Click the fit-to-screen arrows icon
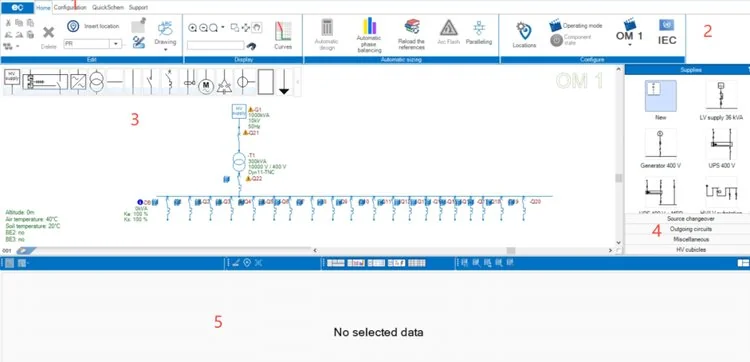 [x=245, y=28]
